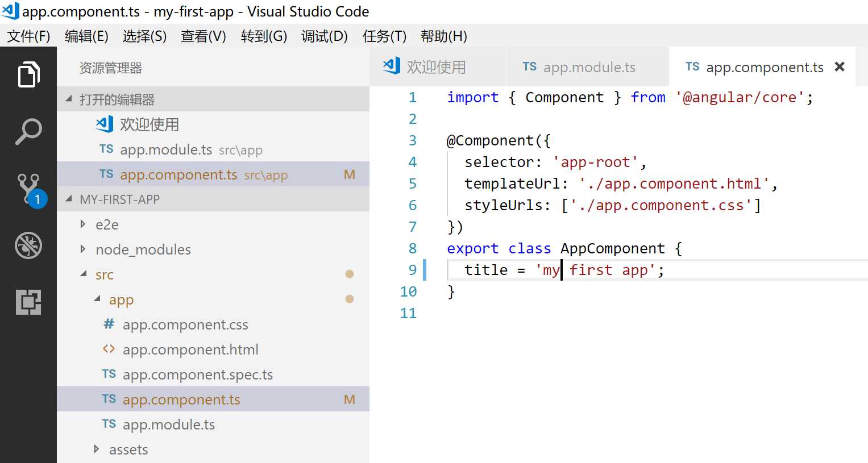Select app.component.ts src\app in open editors
Screen dimensions: 868x463
(x=213, y=174)
